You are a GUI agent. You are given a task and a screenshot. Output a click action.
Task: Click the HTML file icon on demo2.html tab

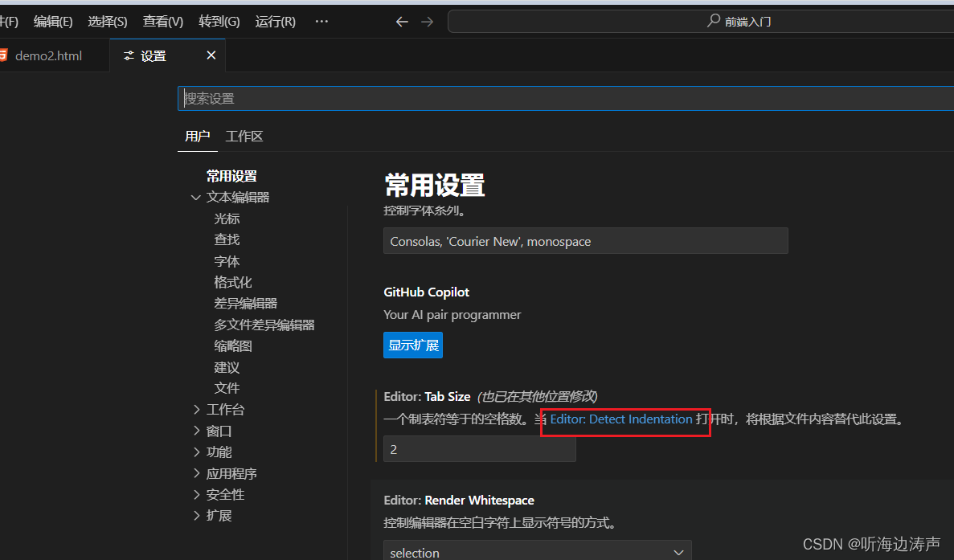coord(6,55)
